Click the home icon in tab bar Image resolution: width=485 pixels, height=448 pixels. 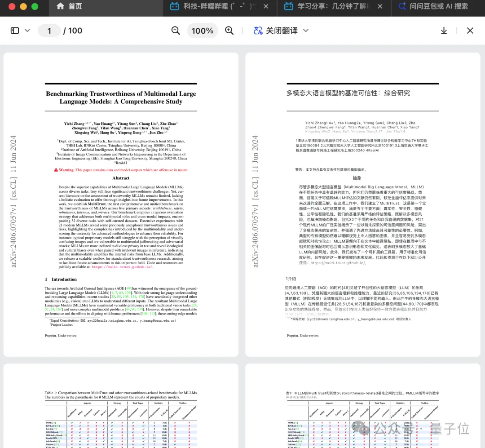coord(60,6)
